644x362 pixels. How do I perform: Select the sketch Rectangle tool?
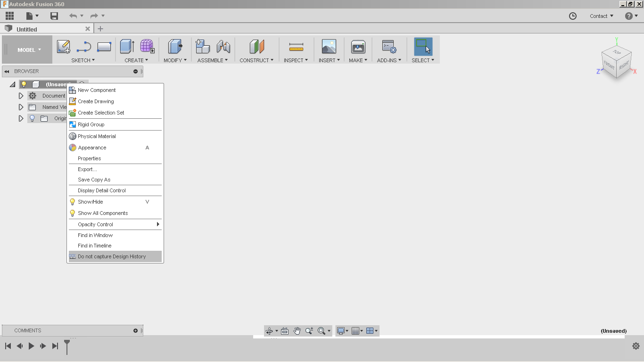click(104, 47)
